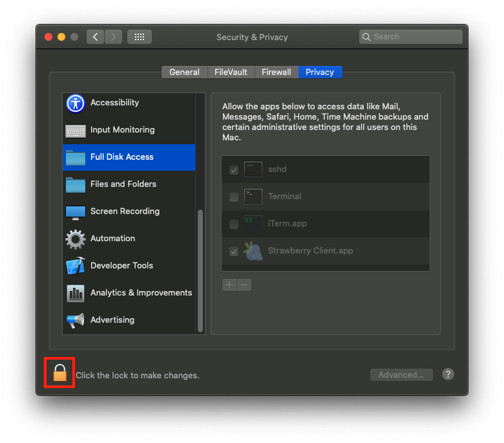The width and height of the screenshot is (504, 443).
Task: Switch to the General tab
Action: click(x=184, y=72)
